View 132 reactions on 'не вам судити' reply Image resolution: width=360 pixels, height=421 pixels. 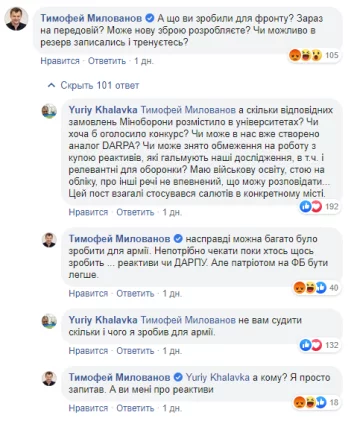coord(319,345)
